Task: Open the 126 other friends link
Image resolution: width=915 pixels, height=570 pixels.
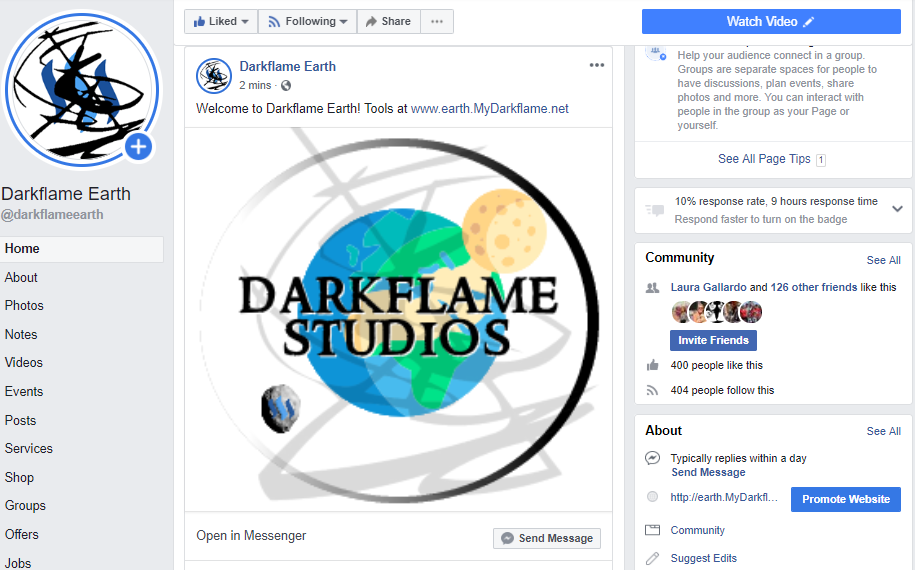Action: pyautogui.click(x=813, y=287)
